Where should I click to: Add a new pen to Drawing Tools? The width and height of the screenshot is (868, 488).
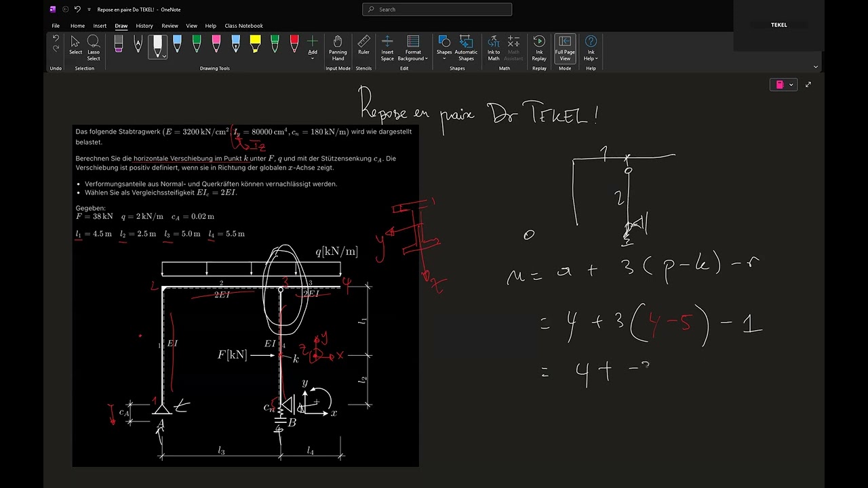(313, 47)
